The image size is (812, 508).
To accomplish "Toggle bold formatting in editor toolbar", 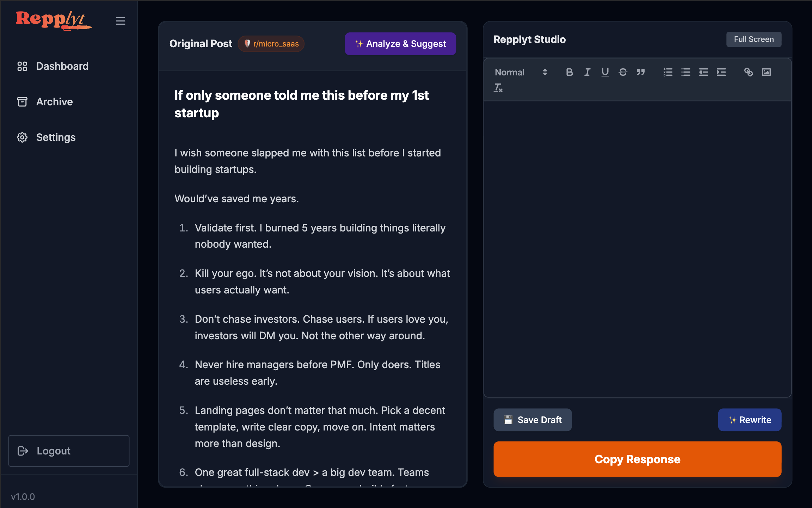I will (x=569, y=72).
